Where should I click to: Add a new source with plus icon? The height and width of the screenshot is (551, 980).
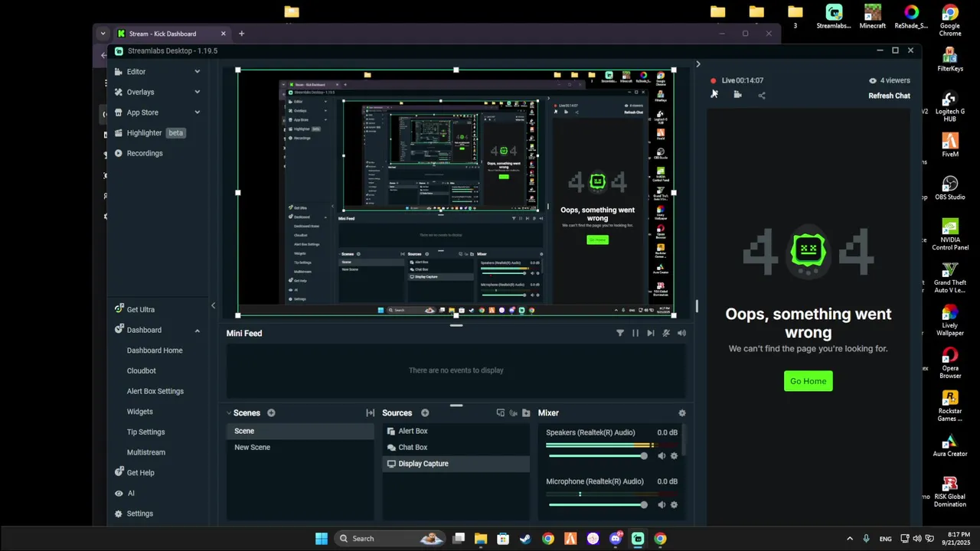[x=425, y=412]
